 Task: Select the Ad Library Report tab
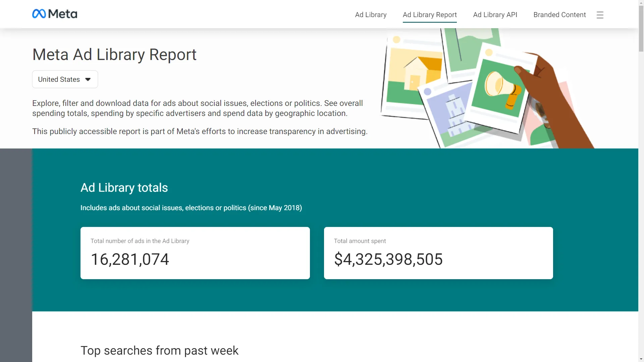tap(430, 15)
